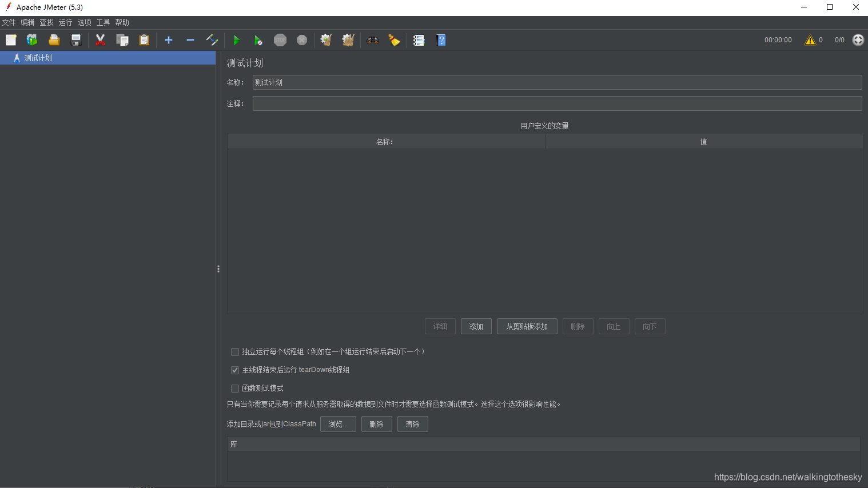Open an existing test plan file

[x=54, y=40]
